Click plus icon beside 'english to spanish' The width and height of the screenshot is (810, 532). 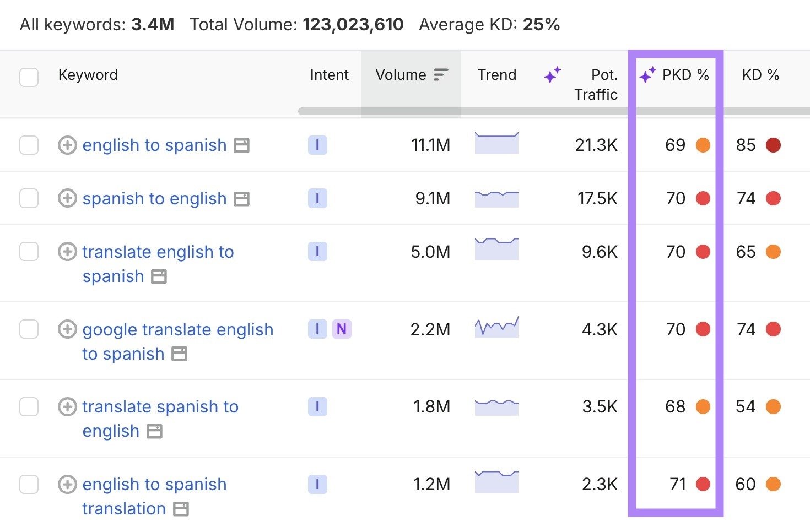coord(67,145)
